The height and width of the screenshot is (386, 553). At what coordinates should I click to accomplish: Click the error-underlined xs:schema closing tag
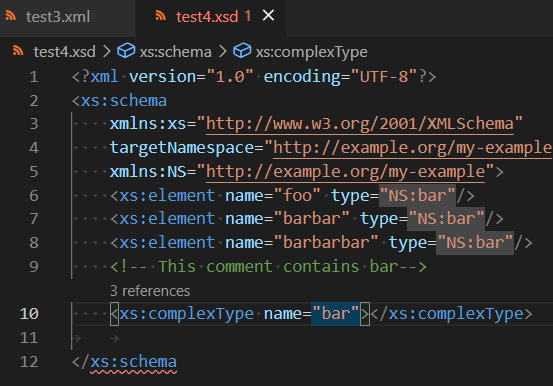133,362
